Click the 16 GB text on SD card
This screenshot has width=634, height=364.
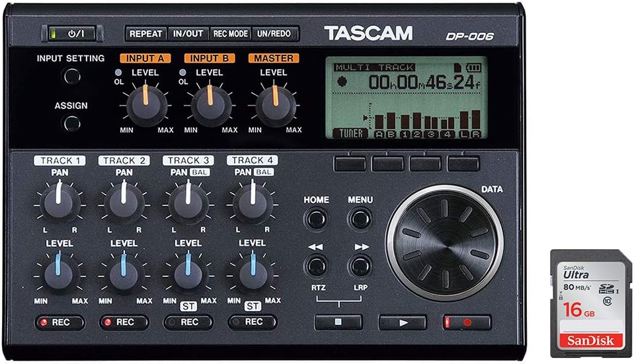578,310
